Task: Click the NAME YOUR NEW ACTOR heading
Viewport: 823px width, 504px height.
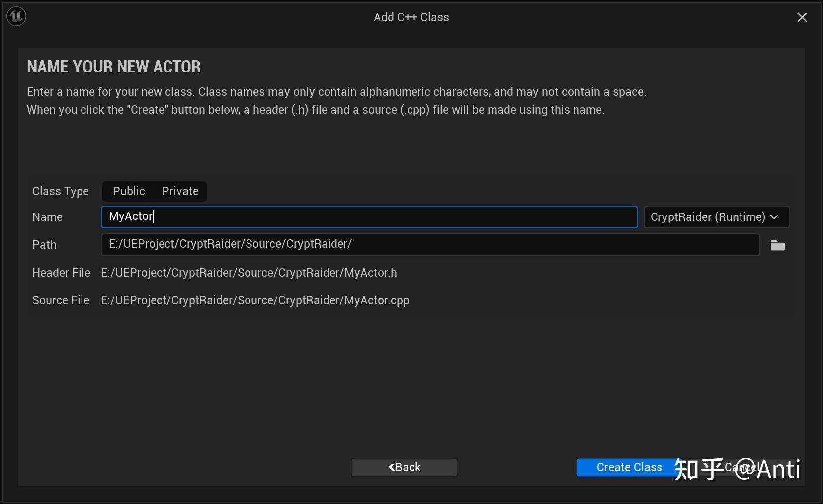Action: tap(114, 67)
